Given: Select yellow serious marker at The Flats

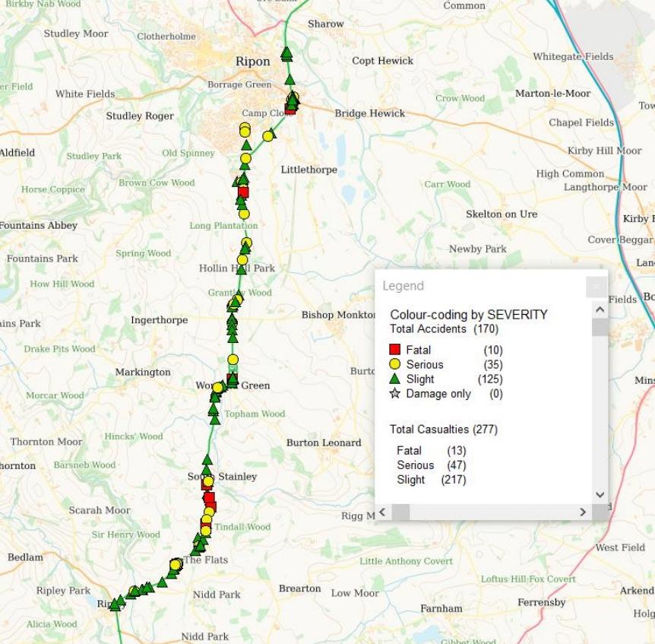Looking at the screenshot, I should click(x=176, y=564).
